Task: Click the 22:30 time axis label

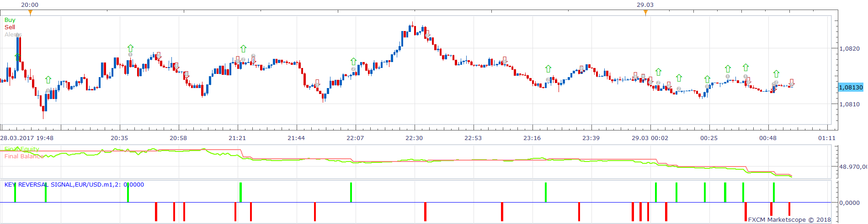Action: (414, 138)
